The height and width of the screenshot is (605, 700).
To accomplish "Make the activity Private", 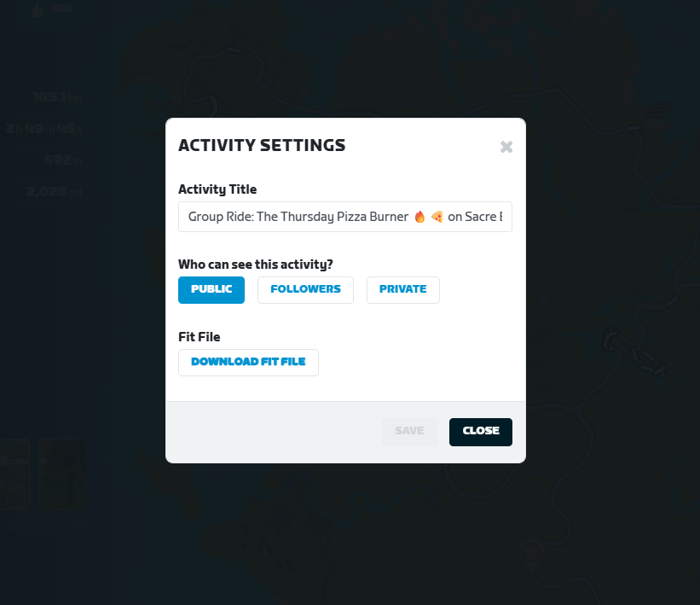I will 402,289.
